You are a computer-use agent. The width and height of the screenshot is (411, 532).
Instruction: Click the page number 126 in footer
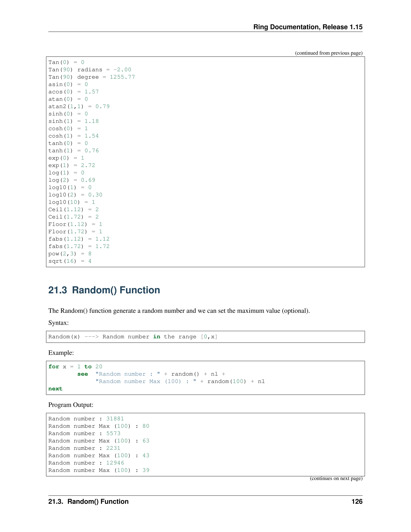(x=357, y=501)
